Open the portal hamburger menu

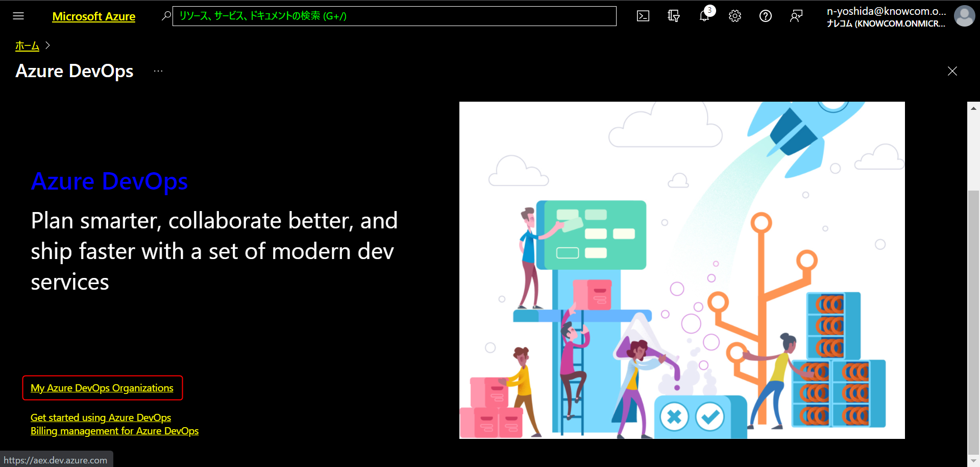pyautogui.click(x=18, y=16)
